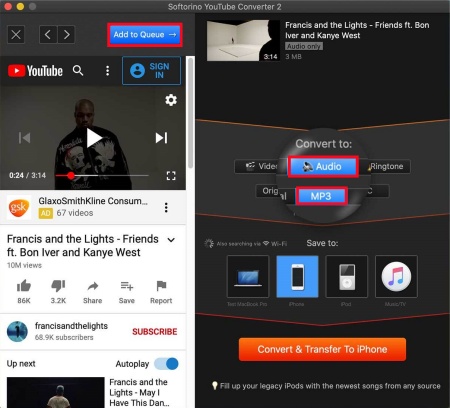
Task: Dislike the video with thumbs down
Action: tap(58, 286)
